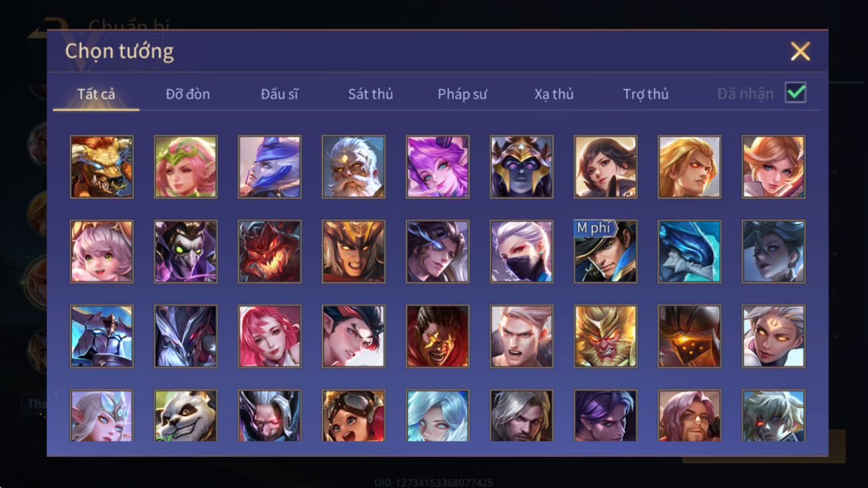
Task: Select the goggles-wearing pilot girl hero
Action: pyautogui.click(x=353, y=416)
